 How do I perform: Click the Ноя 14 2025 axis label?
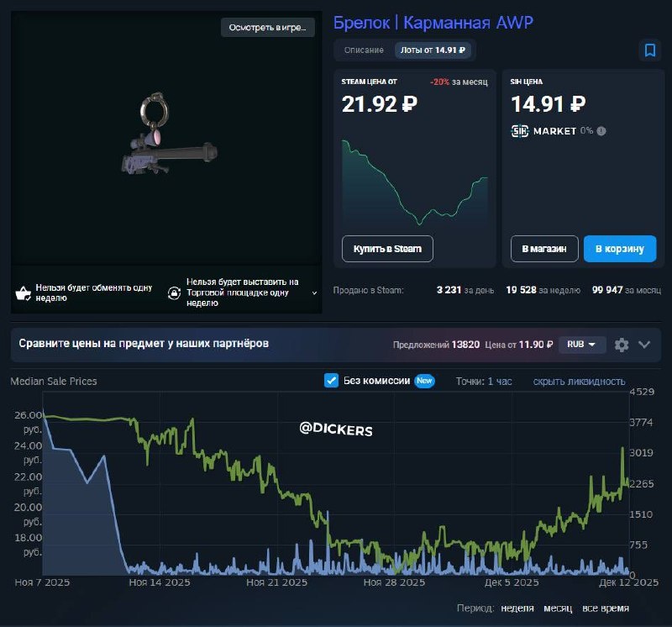coord(160,582)
